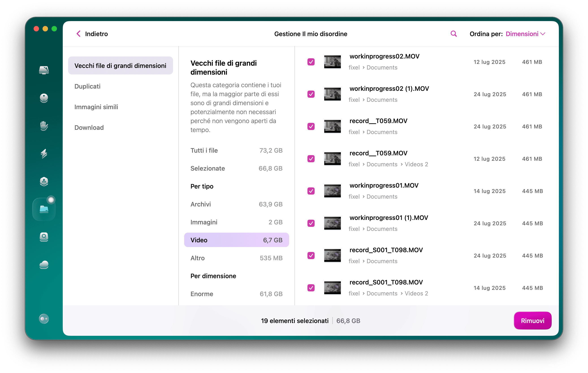The width and height of the screenshot is (588, 373).
Task: Deselect record__T059.MOV dated 24 lug 2025
Action: pyautogui.click(x=311, y=126)
